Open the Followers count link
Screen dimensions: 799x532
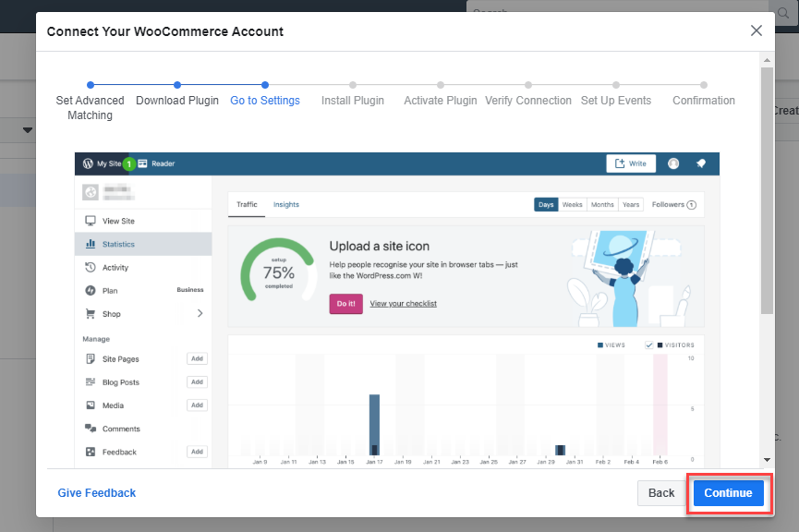pos(673,204)
